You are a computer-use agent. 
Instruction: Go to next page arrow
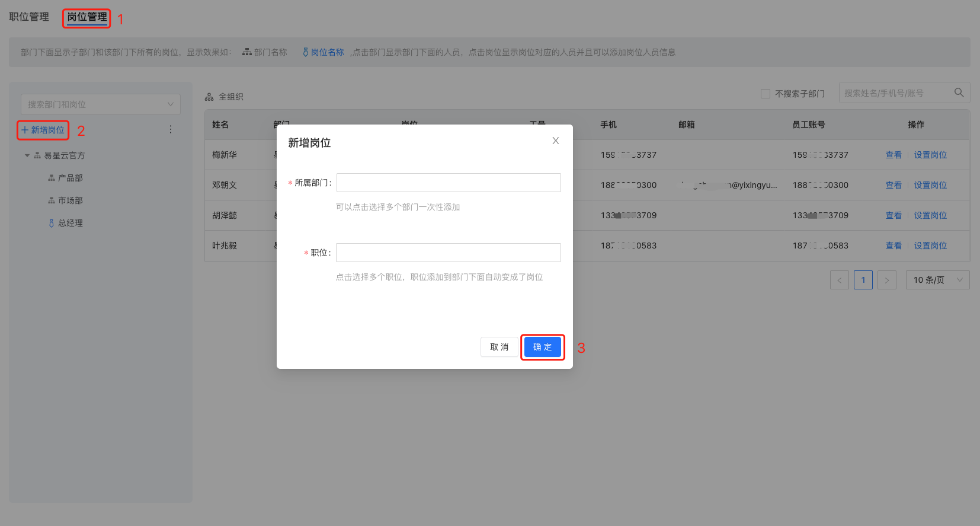886,280
